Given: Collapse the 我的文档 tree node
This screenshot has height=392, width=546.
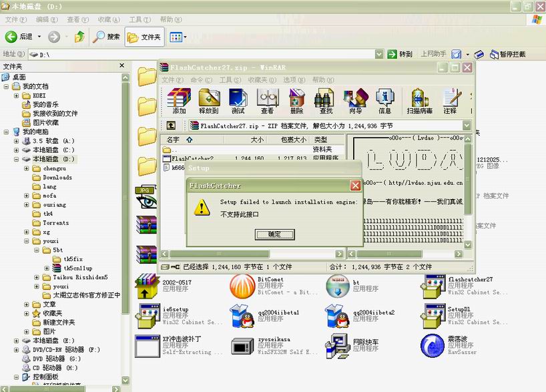Looking at the screenshot, I should tap(6, 86).
